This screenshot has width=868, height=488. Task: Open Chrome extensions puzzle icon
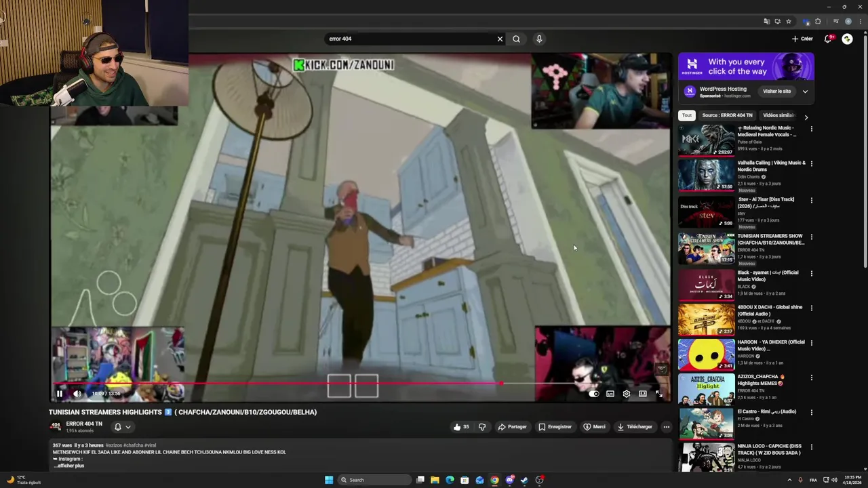pyautogui.click(x=818, y=22)
